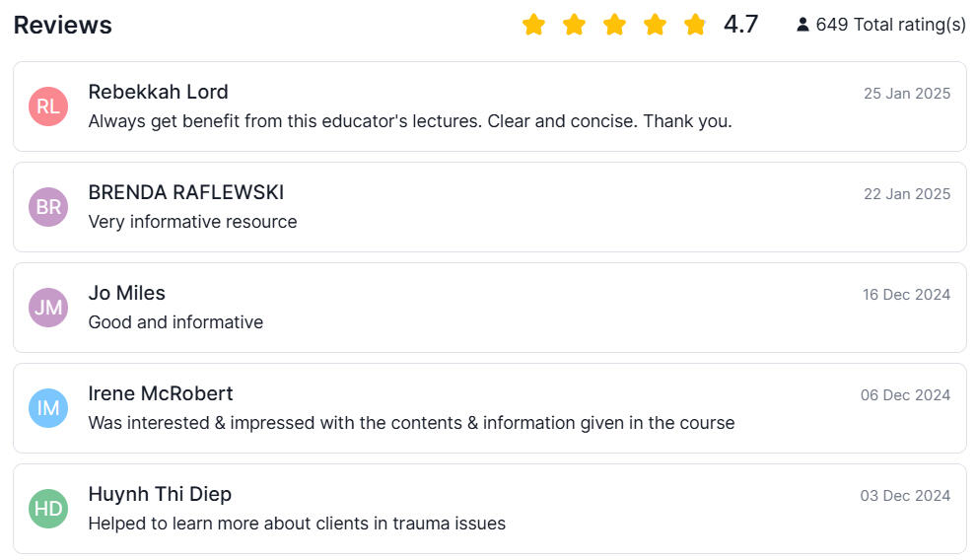Image resolution: width=976 pixels, height=560 pixels.
Task: Select the "Very informative resource" review text
Action: point(192,222)
